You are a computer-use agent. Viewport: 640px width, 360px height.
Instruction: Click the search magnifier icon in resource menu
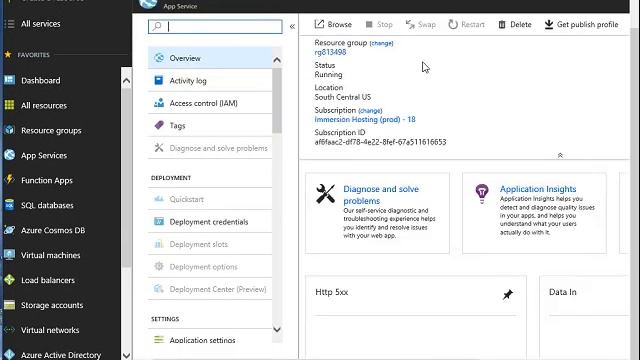pos(157,27)
